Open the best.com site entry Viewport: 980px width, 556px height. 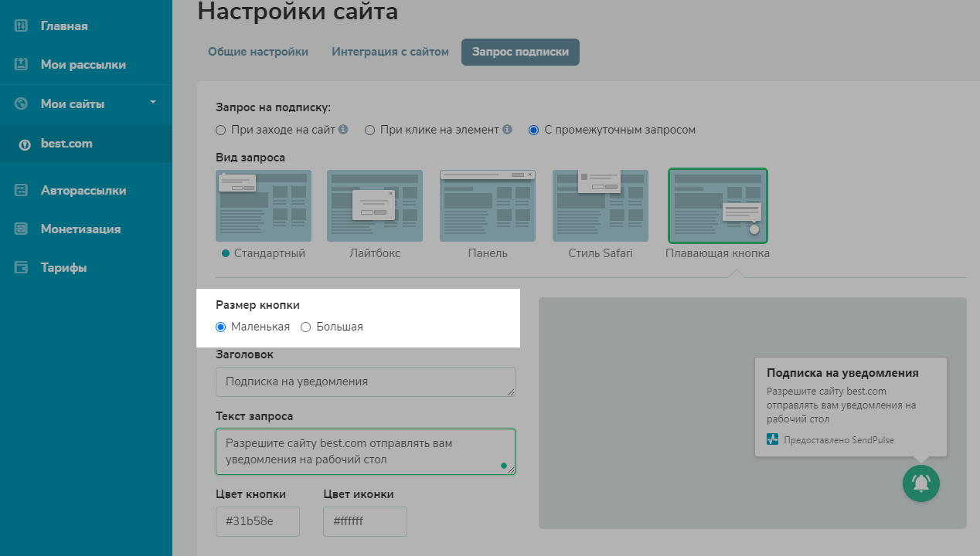click(66, 144)
